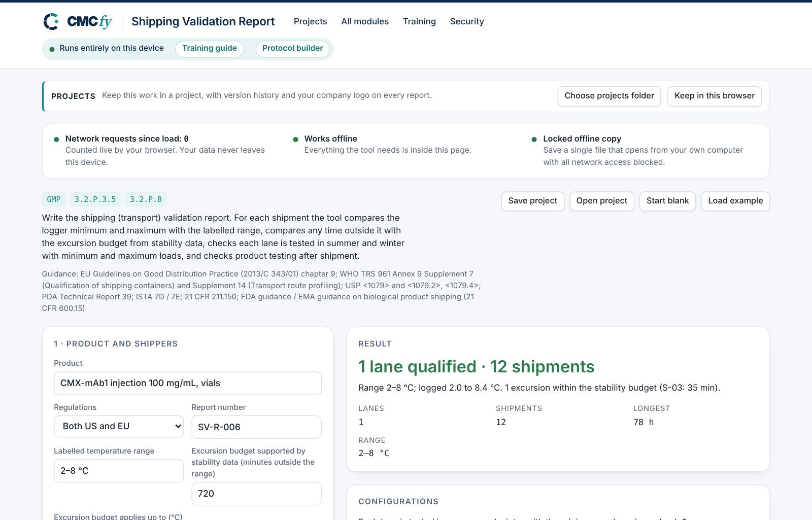Click the 'Locked offline copy' heading

(x=582, y=138)
